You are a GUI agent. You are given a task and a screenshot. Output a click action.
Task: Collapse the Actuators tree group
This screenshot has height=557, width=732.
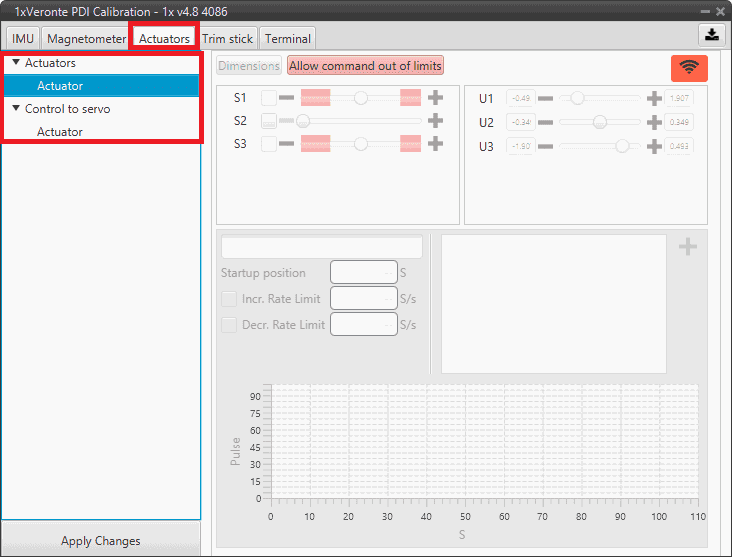click(16, 63)
